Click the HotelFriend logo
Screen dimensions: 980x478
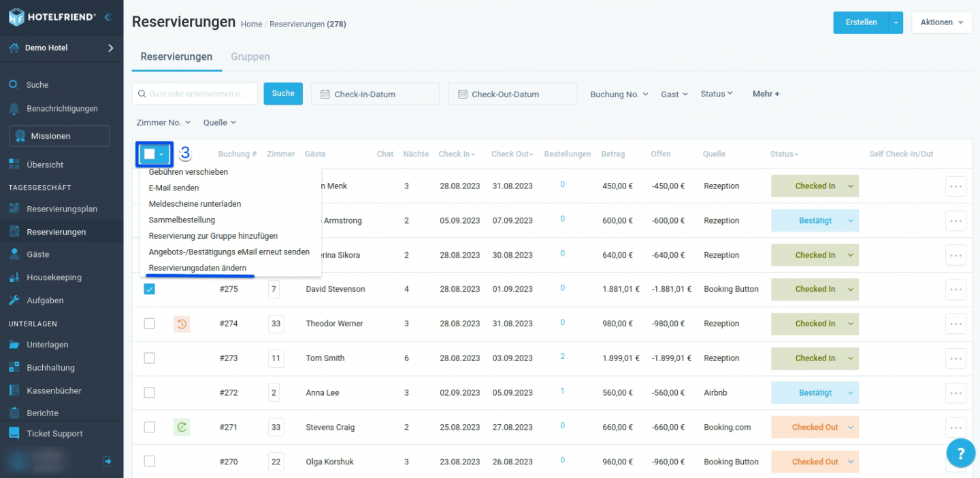tap(52, 18)
